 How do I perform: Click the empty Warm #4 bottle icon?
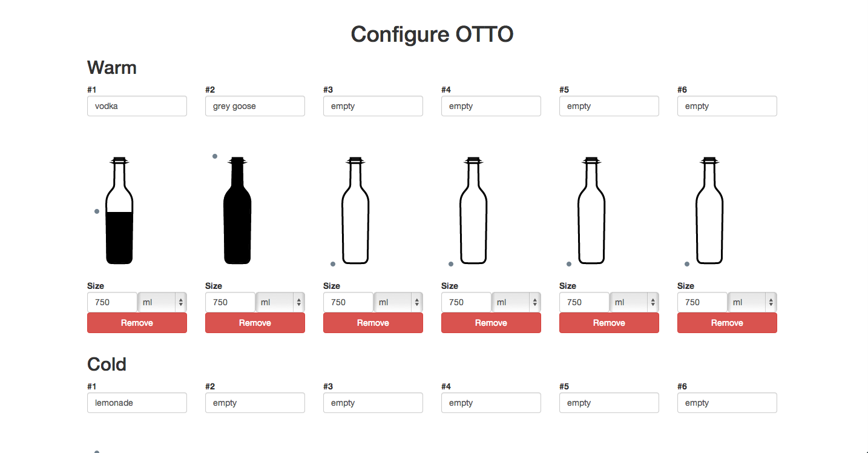click(473, 210)
